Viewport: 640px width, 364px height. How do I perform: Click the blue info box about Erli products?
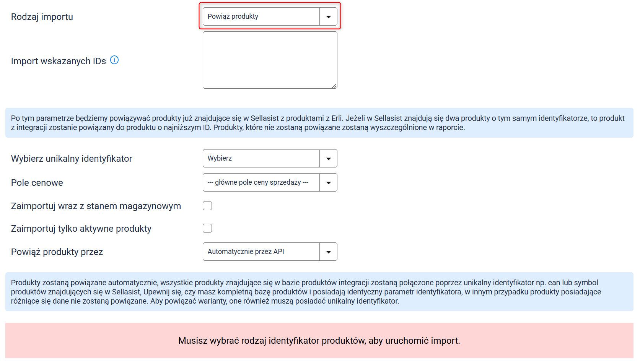(319, 123)
